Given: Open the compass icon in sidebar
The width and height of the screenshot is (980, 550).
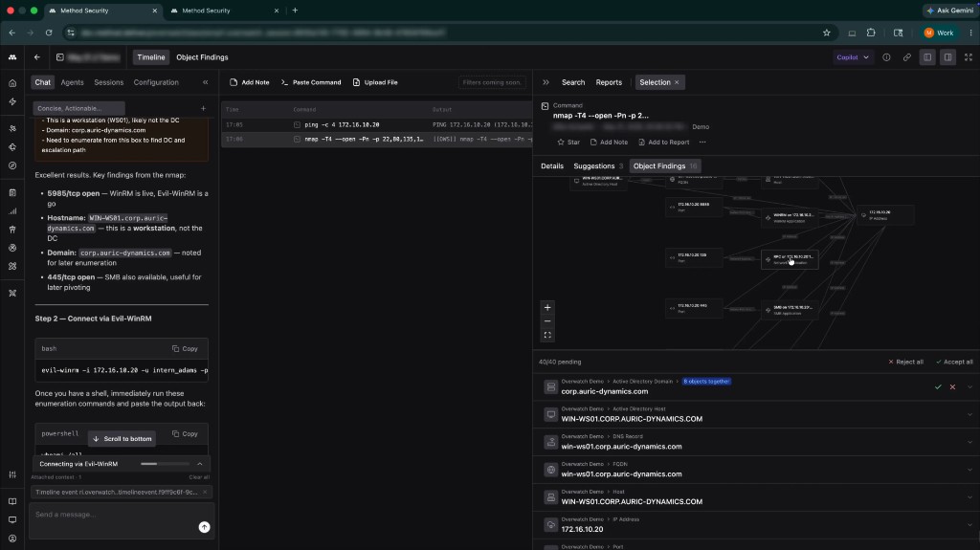Looking at the screenshot, I should pyautogui.click(x=12, y=165).
